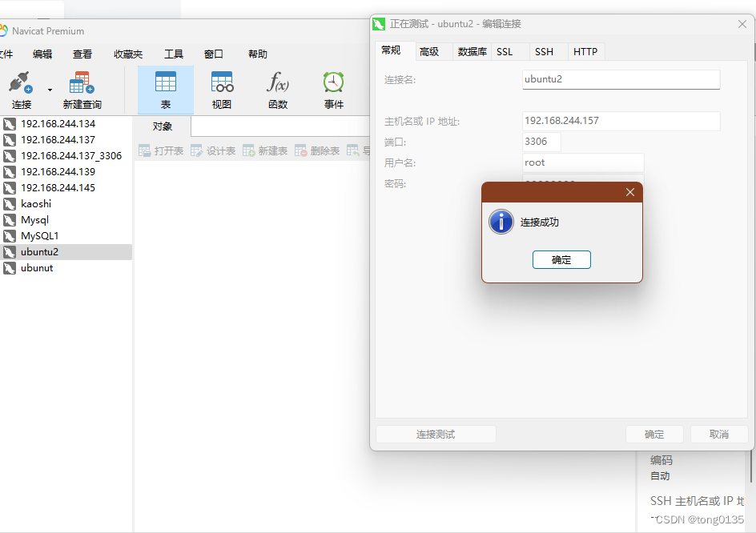Image resolution: width=756 pixels, height=533 pixels.
Task: Close the 编辑连接 window
Action: tap(742, 24)
